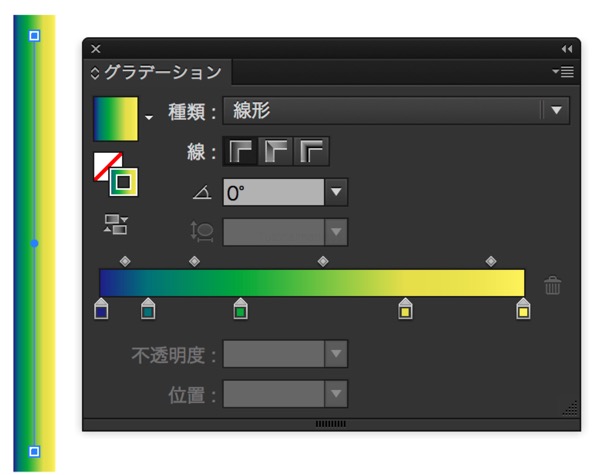Click the fill swatch with red slash
600x475 pixels.
pyautogui.click(x=107, y=166)
